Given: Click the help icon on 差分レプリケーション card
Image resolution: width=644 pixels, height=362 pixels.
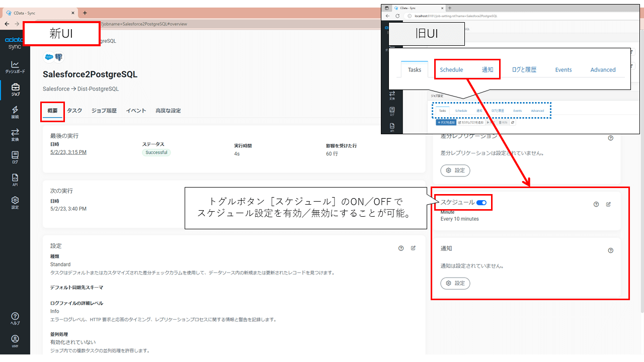Looking at the screenshot, I should pos(610,137).
